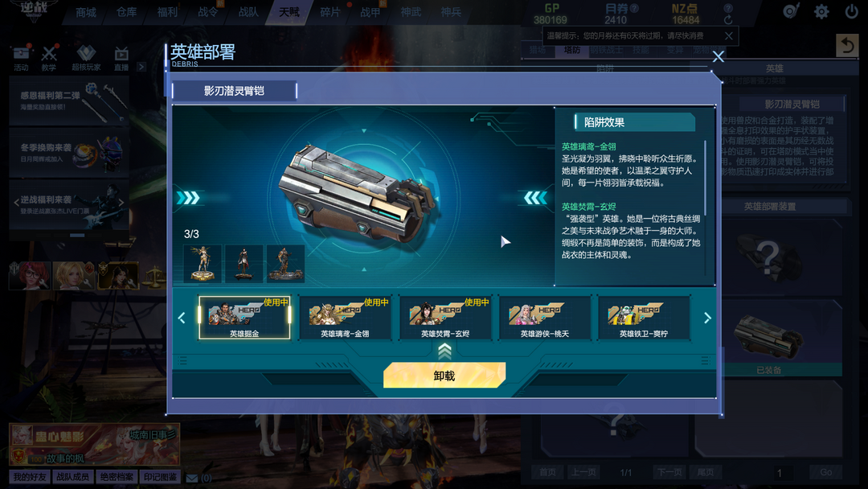This screenshot has height=489, width=868.
Task: Open the third deployed hero statue thumbnail
Action: [x=285, y=264]
